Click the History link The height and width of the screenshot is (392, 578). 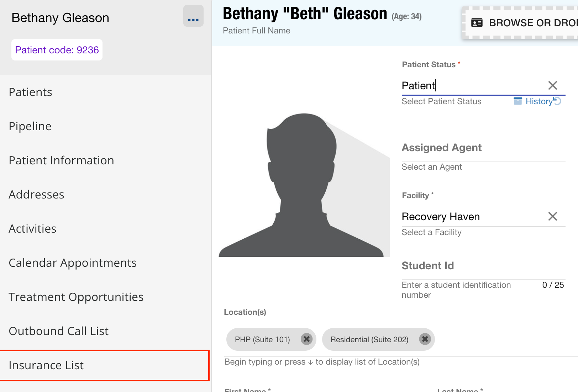point(539,101)
